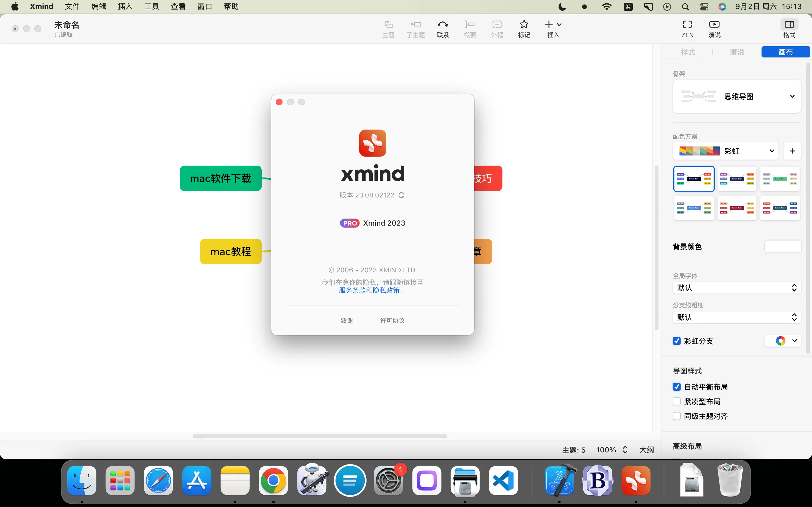Enter ZEN mode from toolbar
This screenshot has width=812, height=507.
[x=687, y=25]
